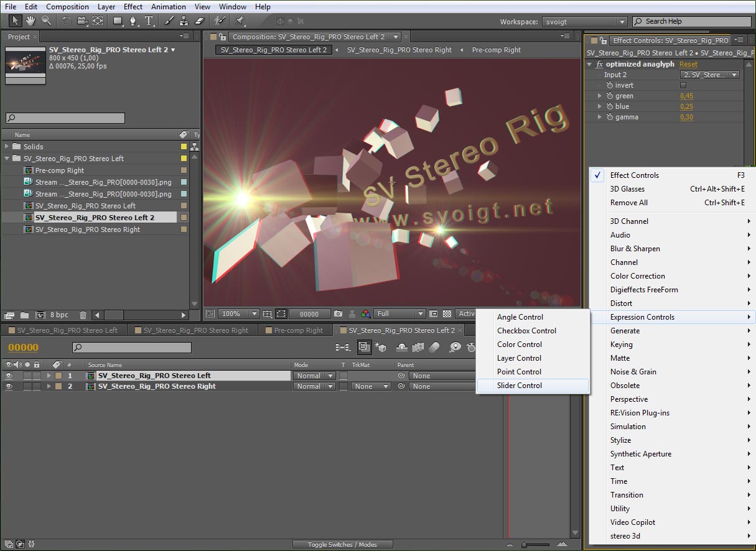Hide layer 1 Stereo Left with eye
This screenshot has width=756, height=551.
(9, 376)
